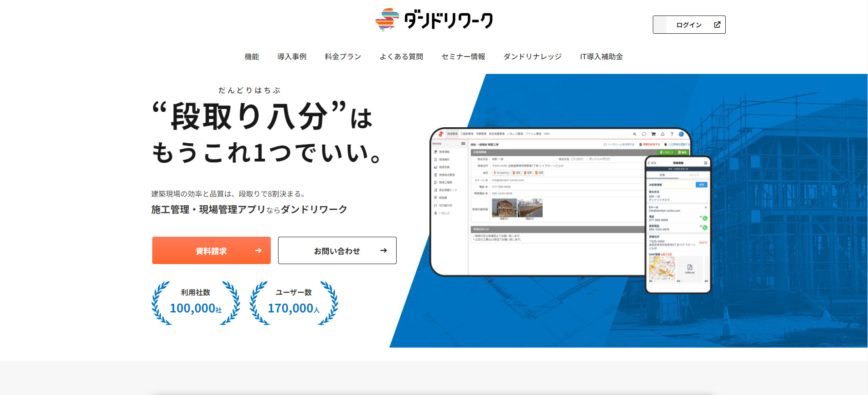Click the tablet app screenshot mockup

(x=538, y=202)
